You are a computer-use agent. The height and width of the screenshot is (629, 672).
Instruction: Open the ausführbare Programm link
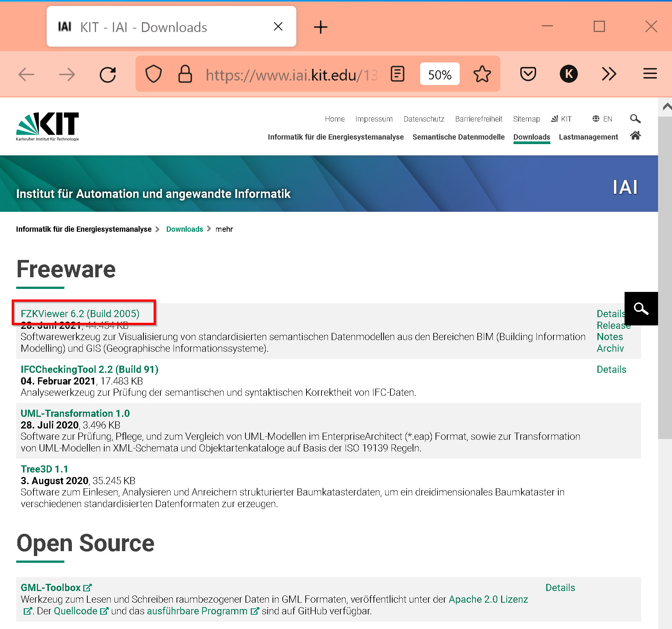pyautogui.click(x=203, y=611)
